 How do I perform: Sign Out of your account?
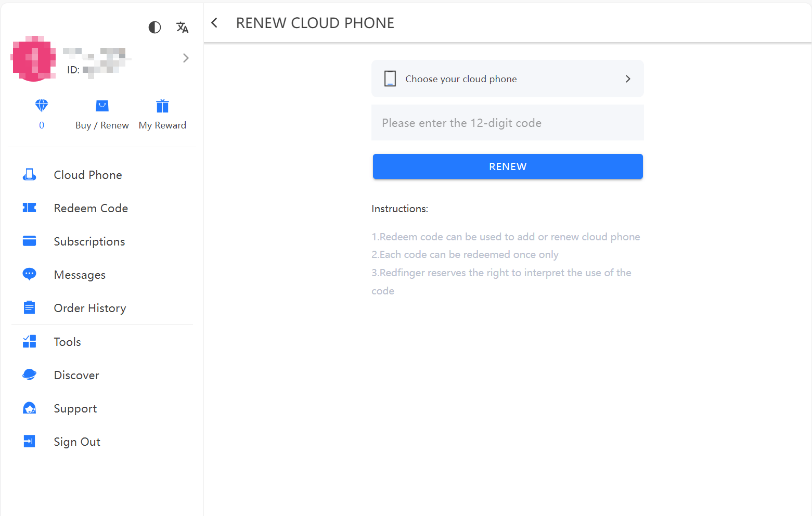point(76,441)
